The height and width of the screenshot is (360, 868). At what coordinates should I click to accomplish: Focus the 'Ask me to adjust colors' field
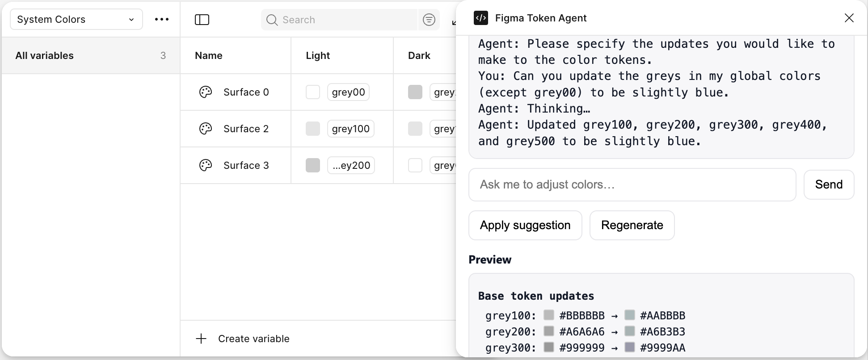632,184
